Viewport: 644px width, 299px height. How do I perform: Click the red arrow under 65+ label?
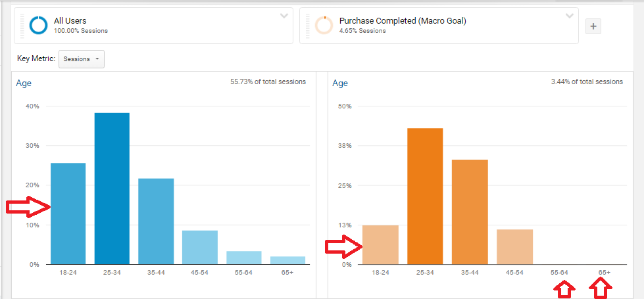[601, 289]
